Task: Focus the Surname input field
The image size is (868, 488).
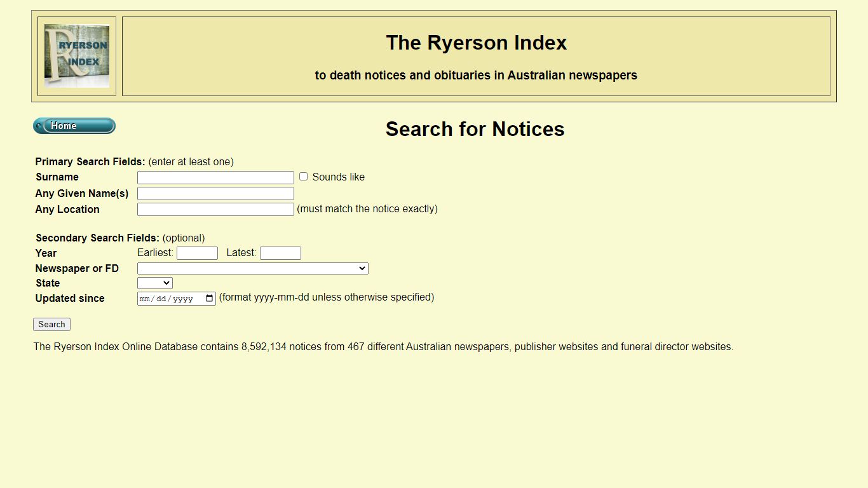Action: tap(215, 177)
